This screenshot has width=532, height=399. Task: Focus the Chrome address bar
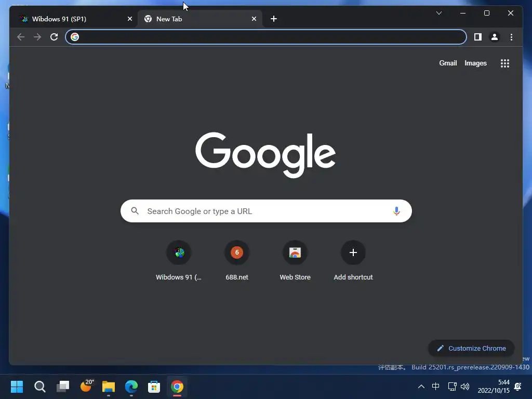266,37
